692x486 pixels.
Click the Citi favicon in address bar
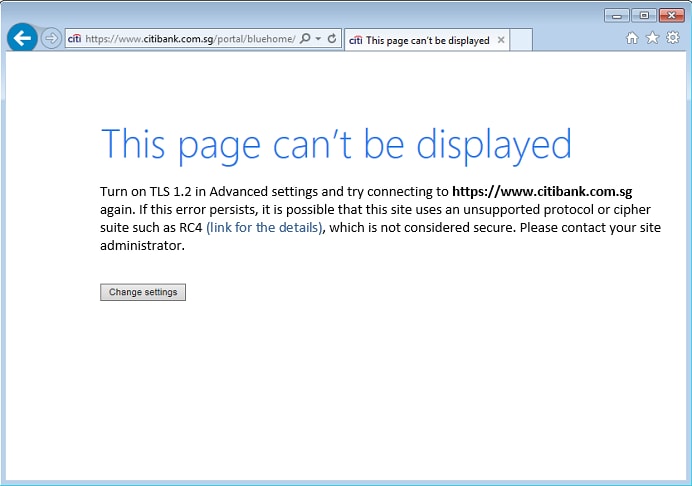pos(74,39)
